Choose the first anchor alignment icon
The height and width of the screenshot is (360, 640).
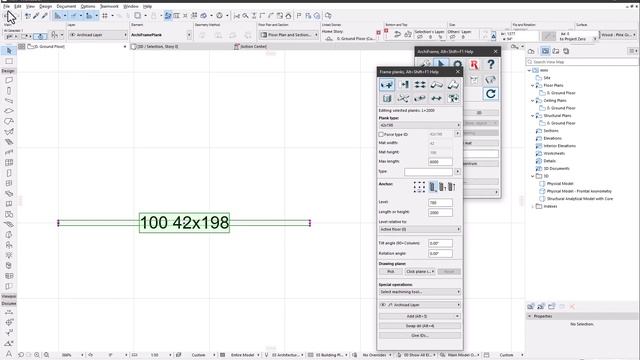coord(433,187)
